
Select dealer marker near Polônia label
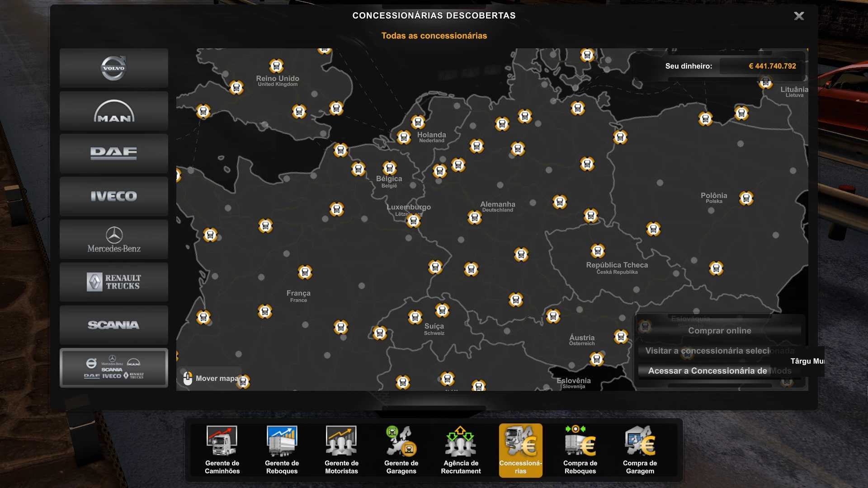(x=746, y=198)
